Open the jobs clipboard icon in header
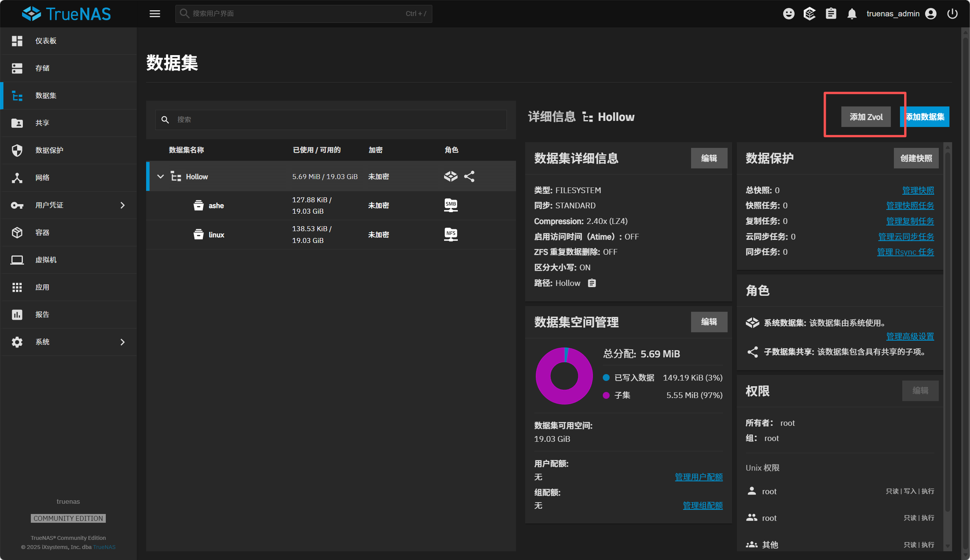This screenshot has width=970, height=560. coord(831,14)
